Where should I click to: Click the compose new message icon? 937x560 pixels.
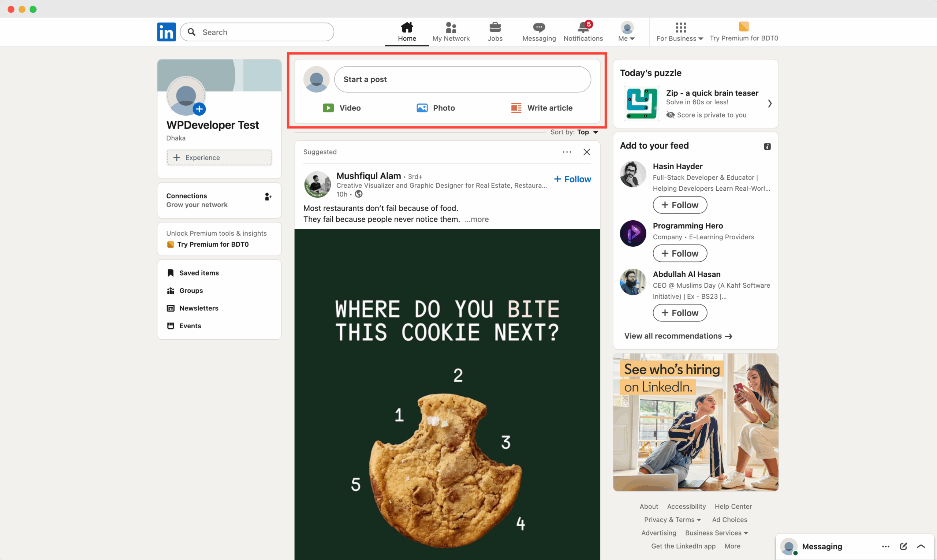pyautogui.click(x=903, y=546)
